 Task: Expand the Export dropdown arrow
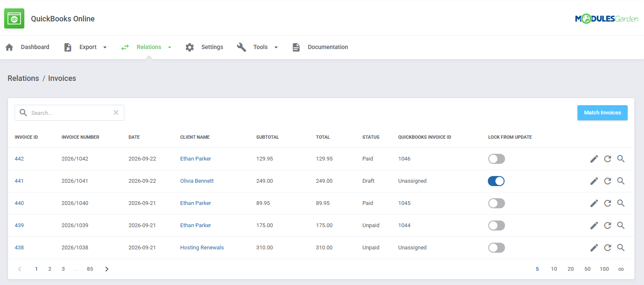coord(105,47)
